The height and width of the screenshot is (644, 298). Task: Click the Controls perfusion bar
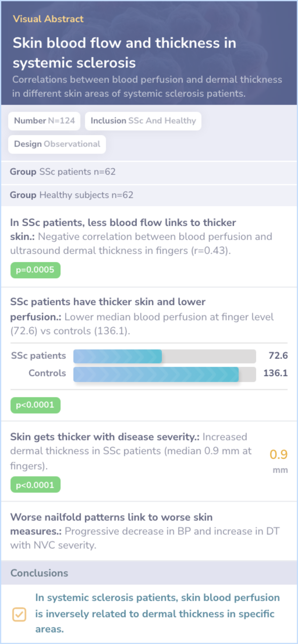[x=156, y=374]
